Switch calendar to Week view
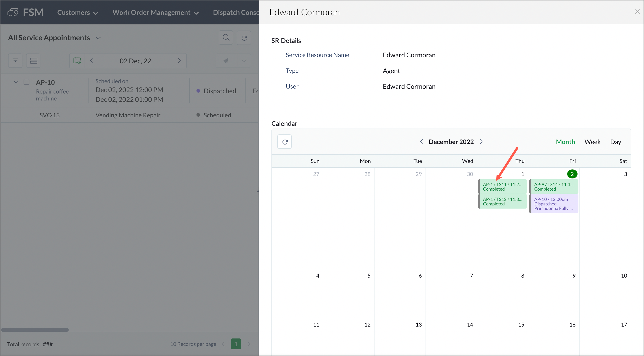The height and width of the screenshot is (356, 644). point(592,142)
